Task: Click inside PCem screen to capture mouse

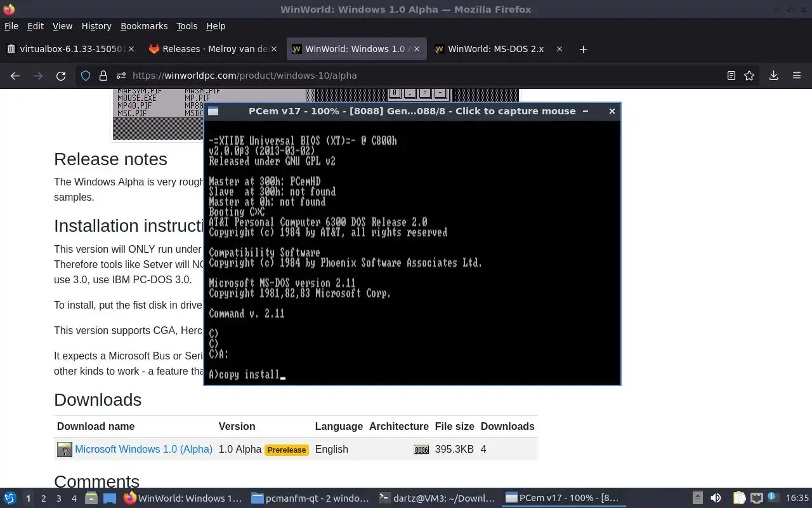Action: point(412,252)
